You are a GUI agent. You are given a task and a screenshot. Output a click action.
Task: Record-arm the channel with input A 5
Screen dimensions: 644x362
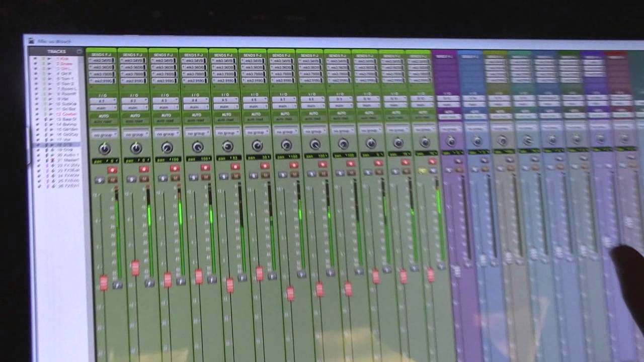[x=235, y=166]
